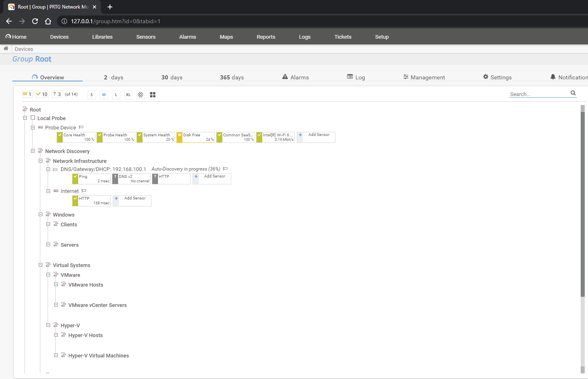Open the Intel Wi-Fi 6 traffic sensor

276,137
